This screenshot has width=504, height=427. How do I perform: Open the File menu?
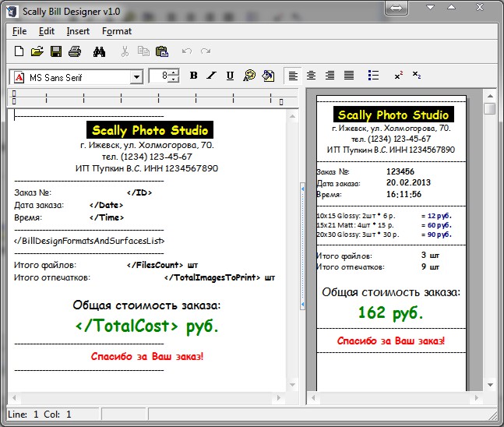19,31
